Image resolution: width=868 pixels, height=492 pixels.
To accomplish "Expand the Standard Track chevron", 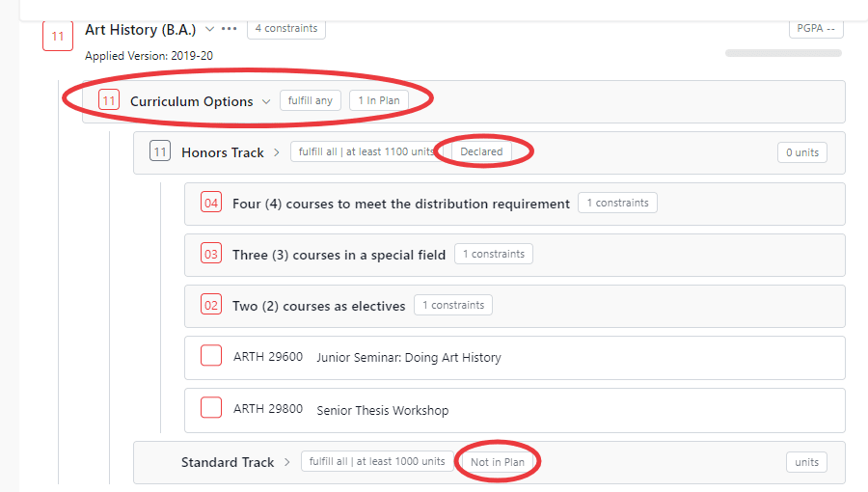I will (x=287, y=462).
